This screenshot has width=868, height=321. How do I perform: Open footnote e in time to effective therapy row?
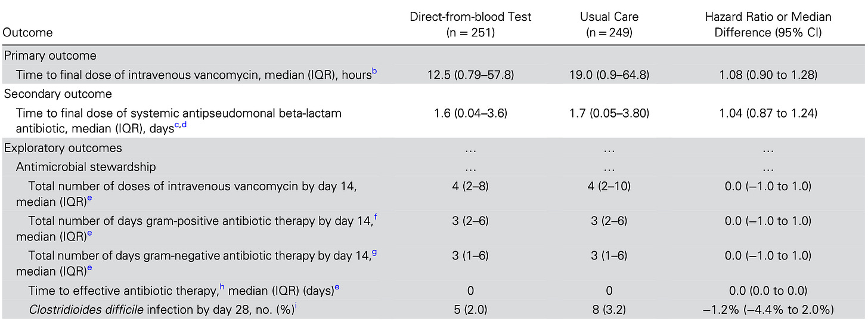(337, 288)
